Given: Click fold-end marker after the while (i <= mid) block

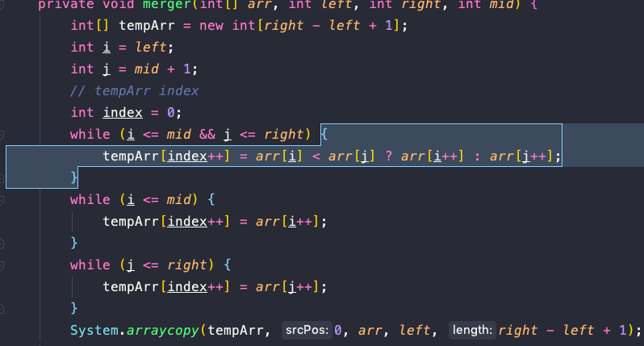Looking at the screenshot, I should point(2,244).
